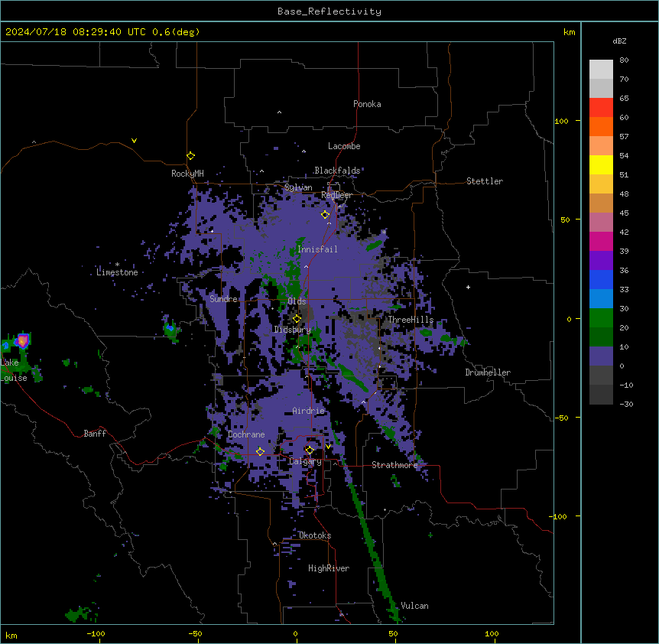Click the Stettler city label
This screenshot has width=659, height=644.
pyautogui.click(x=485, y=181)
